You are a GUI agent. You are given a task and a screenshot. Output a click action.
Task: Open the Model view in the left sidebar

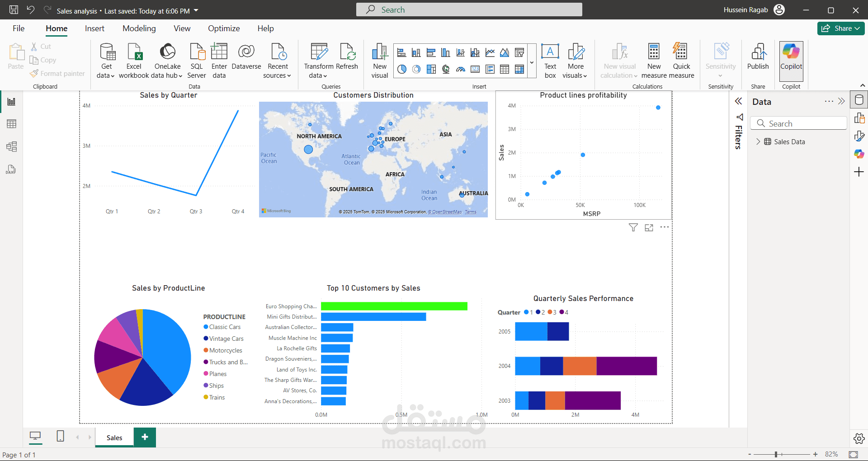[x=11, y=146]
